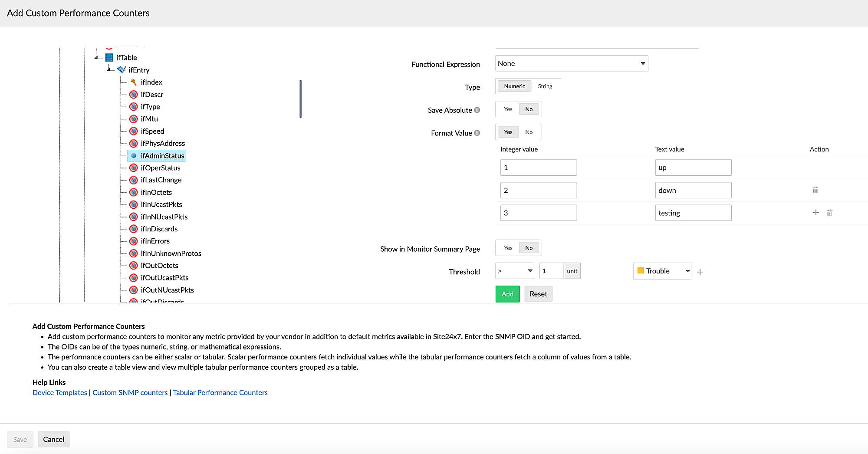The height and width of the screenshot is (454, 868).
Task: Set Type to String
Action: click(x=545, y=86)
